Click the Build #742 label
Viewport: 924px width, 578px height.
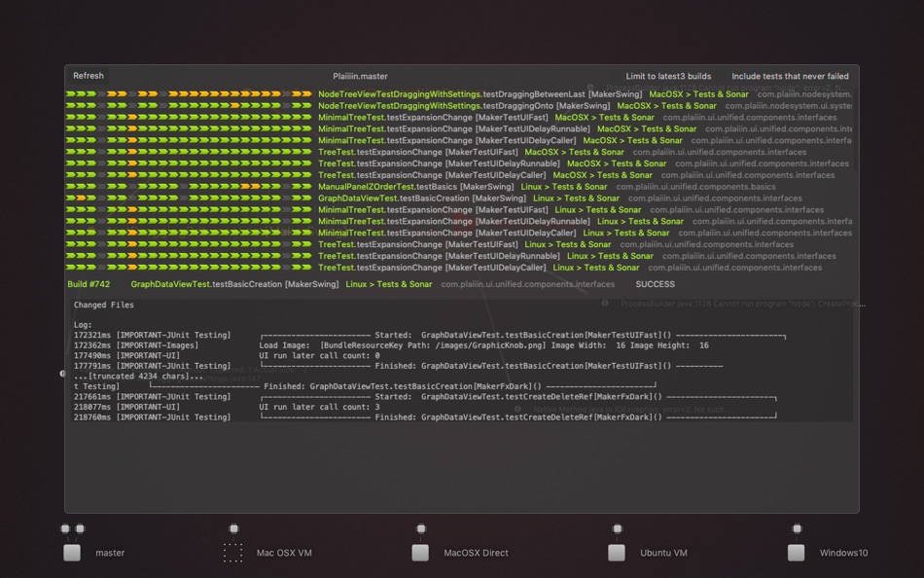(89, 284)
